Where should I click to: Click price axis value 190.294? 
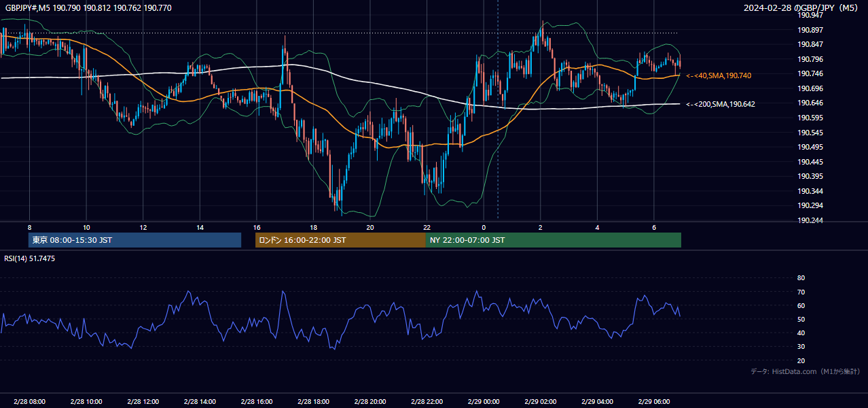pyautogui.click(x=811, y=205)
